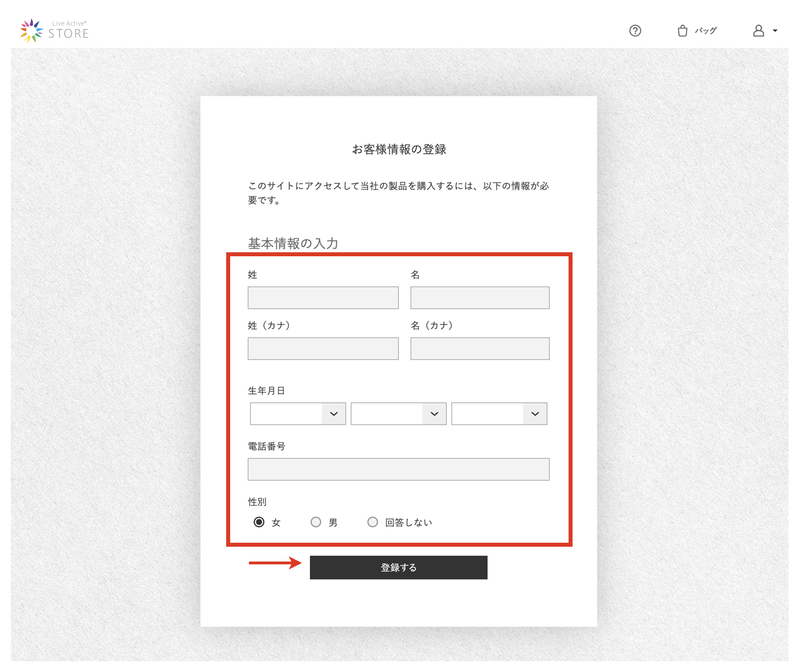This screenshot has width=801, height=672.
Task: Open the バッグ cart link text
Action: point(705,31)
